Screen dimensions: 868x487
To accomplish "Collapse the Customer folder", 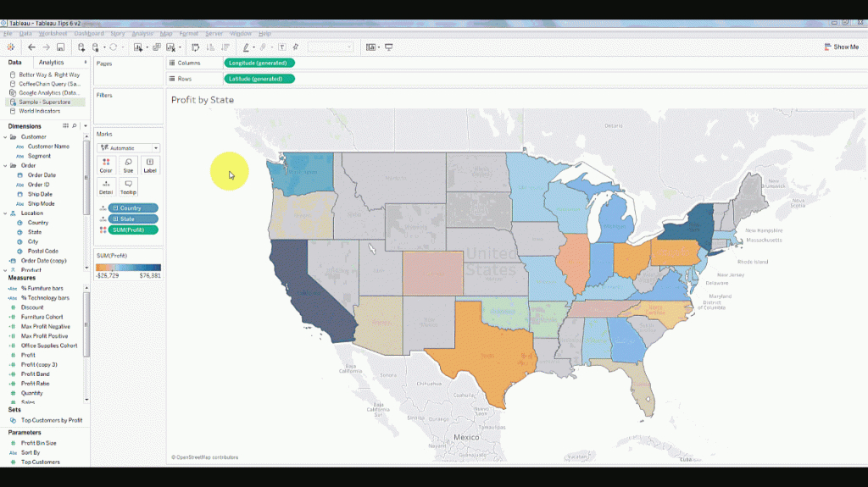I will click(x=6, y=136).
